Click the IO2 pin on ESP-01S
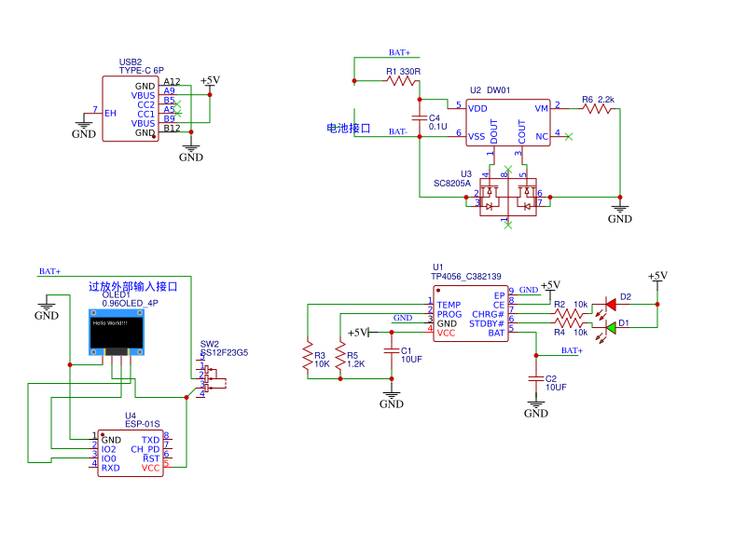 (108, 449)
